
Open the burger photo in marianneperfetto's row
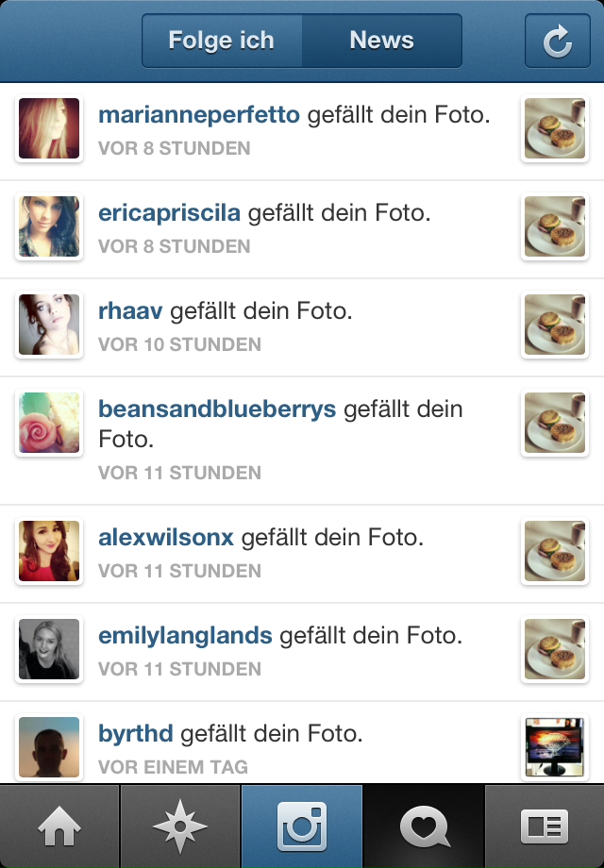click(x=555, y=128)
